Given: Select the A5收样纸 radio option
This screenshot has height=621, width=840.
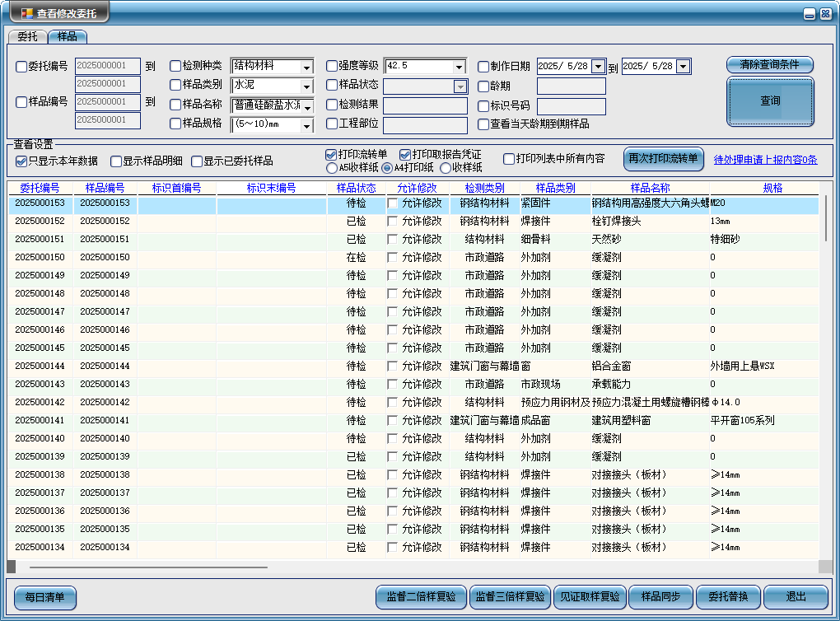Looking at the screenshot, I should tap(333, 168).
